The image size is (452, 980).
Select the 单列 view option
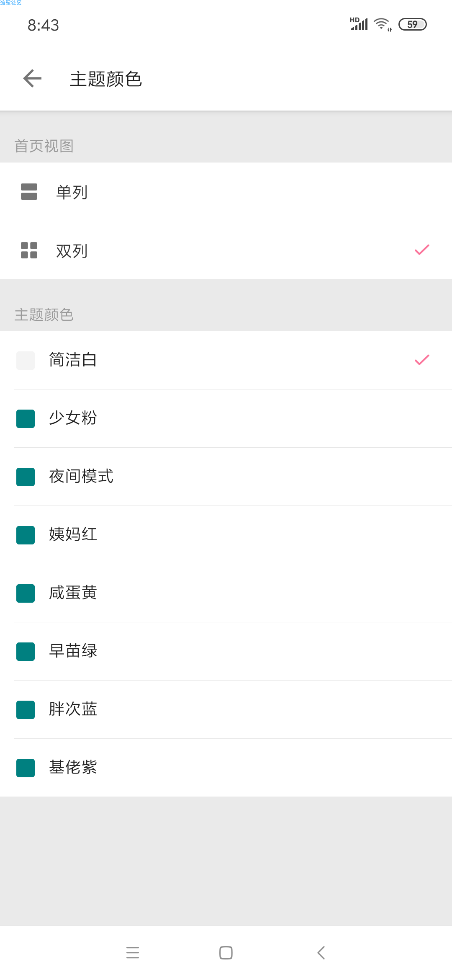click(x=226, y=192)
